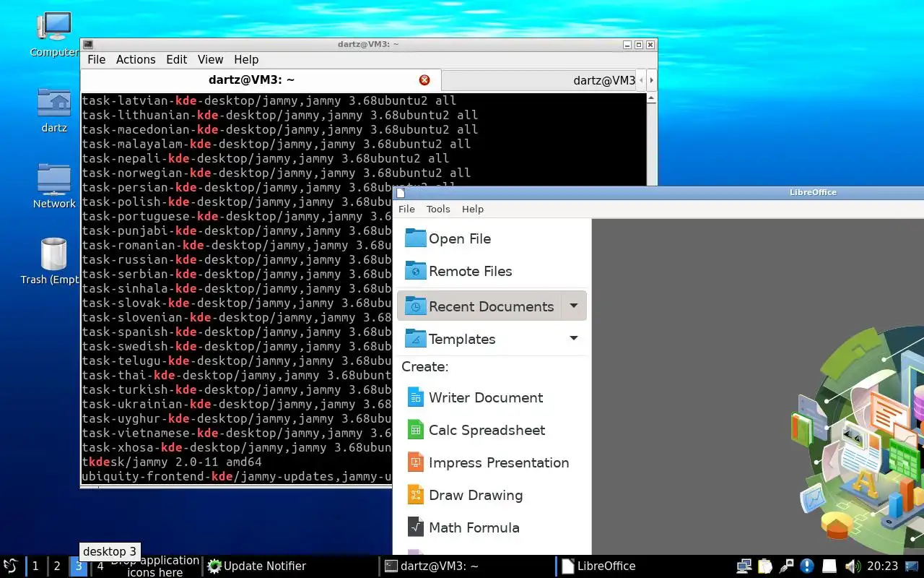Click the blue alert tray icon
Image resolution: width=924 pixels, height=578 pixels.
808,566
